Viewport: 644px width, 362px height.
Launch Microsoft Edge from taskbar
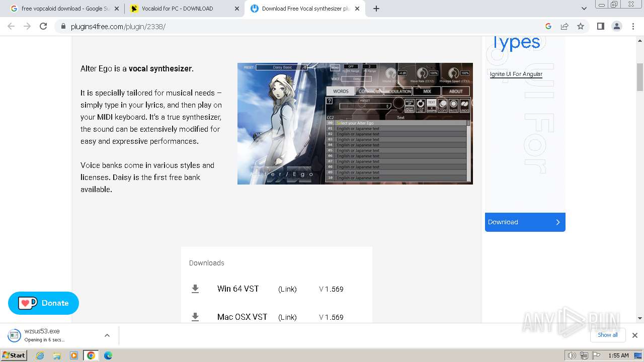108,355
